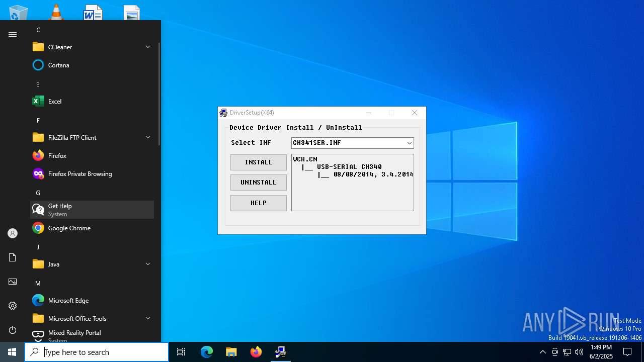Open the notification center icon
644x362 pixels.
click(x=627, y=352)
